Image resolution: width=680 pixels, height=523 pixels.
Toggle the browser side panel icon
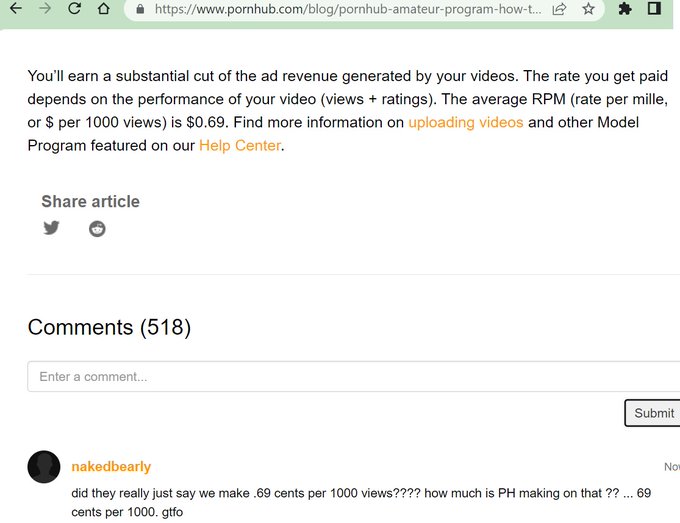(654, 8)
